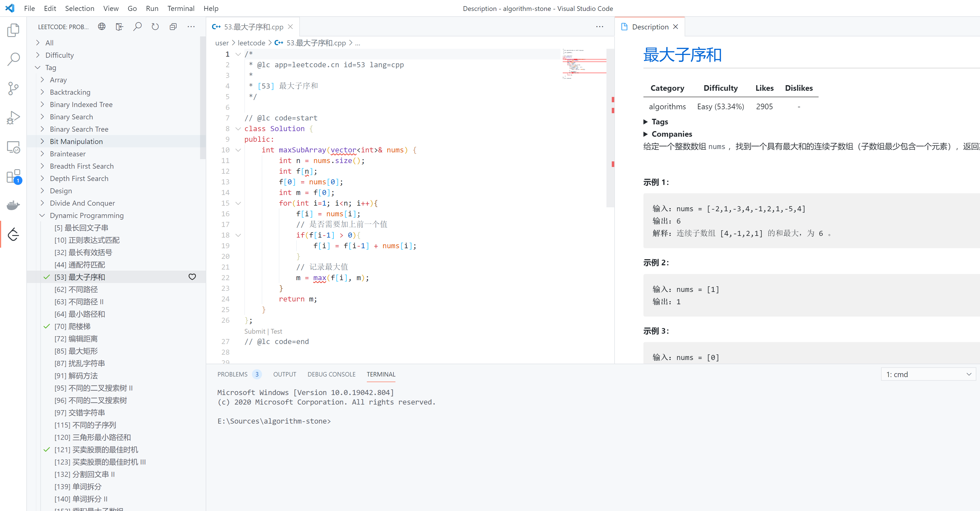Open Run and Debug view

pyautogui.click(x=13, y=118)
